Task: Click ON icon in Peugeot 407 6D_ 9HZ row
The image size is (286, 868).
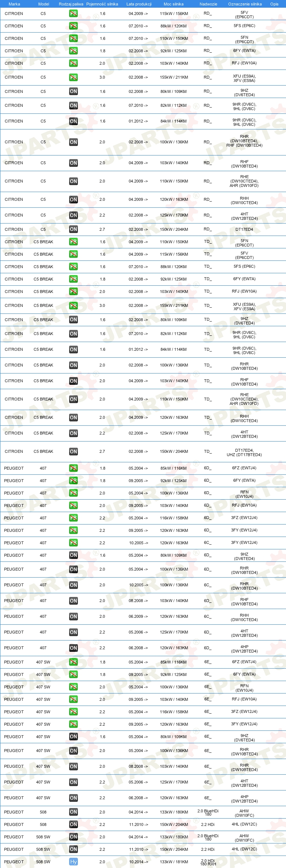Action: click(74, 555)
